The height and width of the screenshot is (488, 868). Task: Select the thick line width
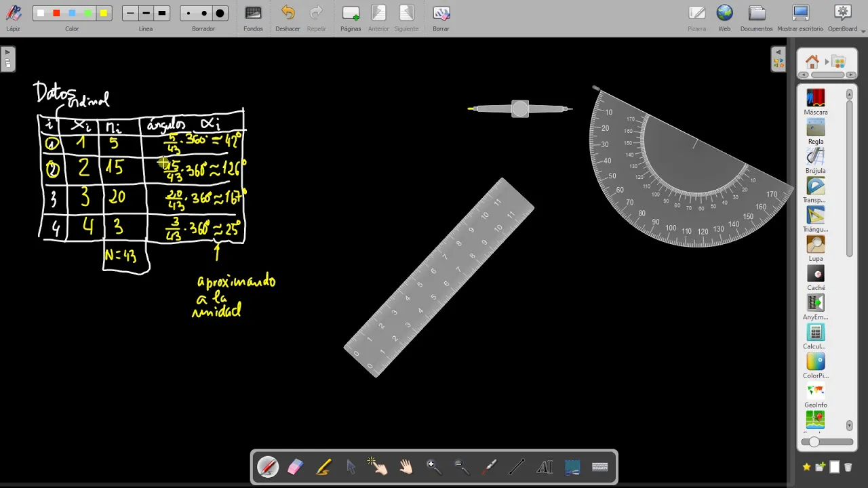(161, 14)
